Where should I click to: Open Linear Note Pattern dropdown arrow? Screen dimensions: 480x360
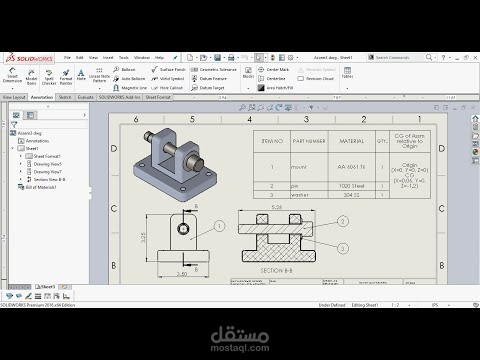(x=99, y=88)
